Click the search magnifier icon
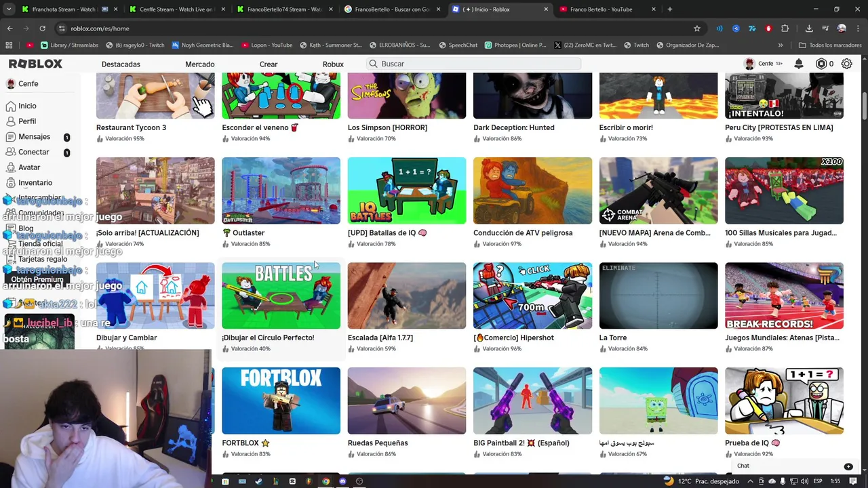 (373, 64)
